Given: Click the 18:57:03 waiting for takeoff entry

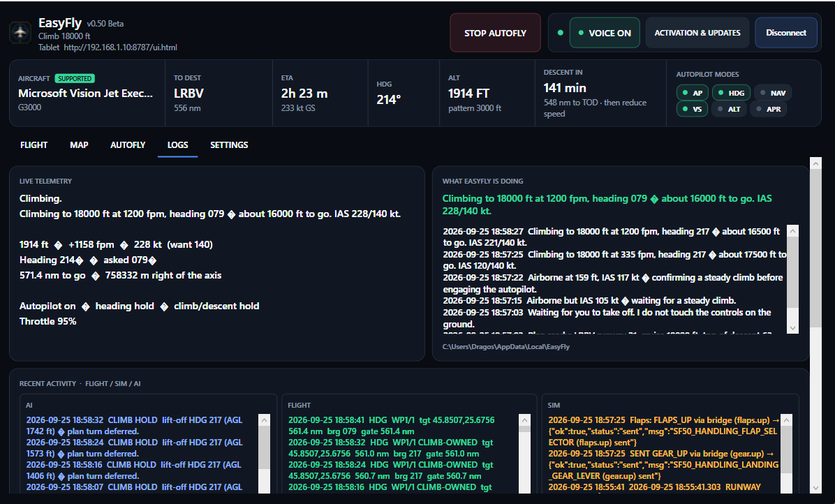Looking at the screenshot, I should (x=607, y=318).
